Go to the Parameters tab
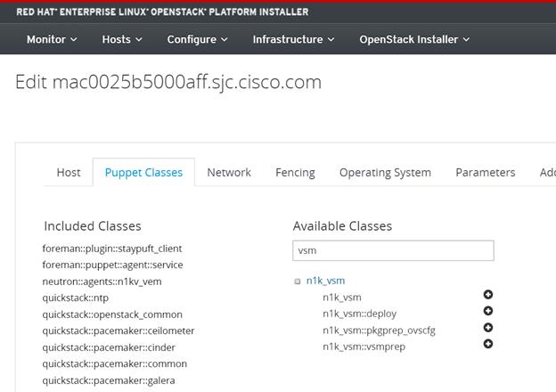 pyautogui.click(x=485, y=172)
